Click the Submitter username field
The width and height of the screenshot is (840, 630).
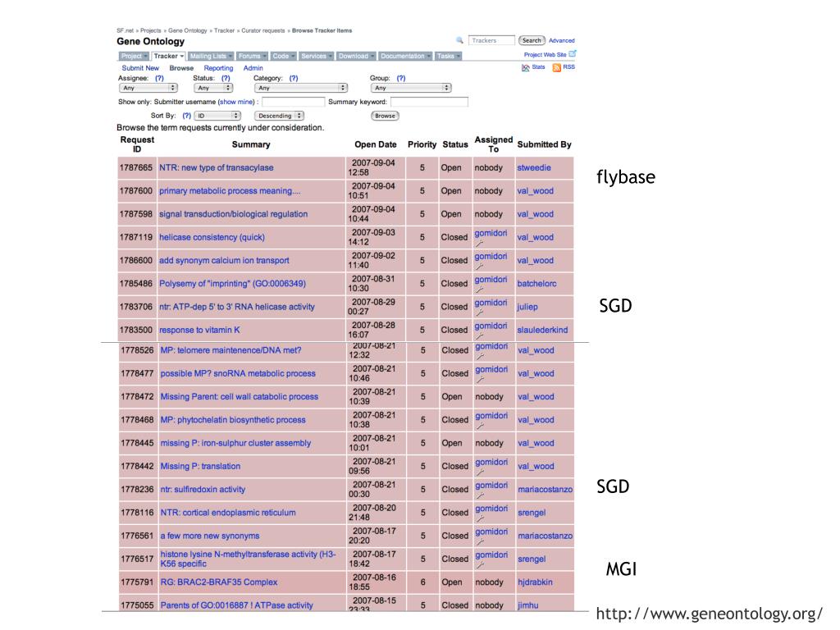coord(293,102)
